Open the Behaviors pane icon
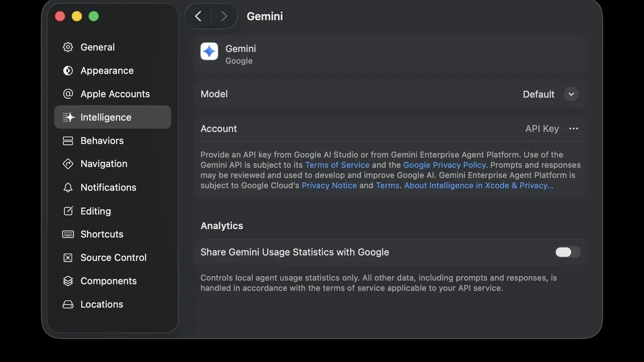This screenshot has height=362, width=644. pos(68,141)
